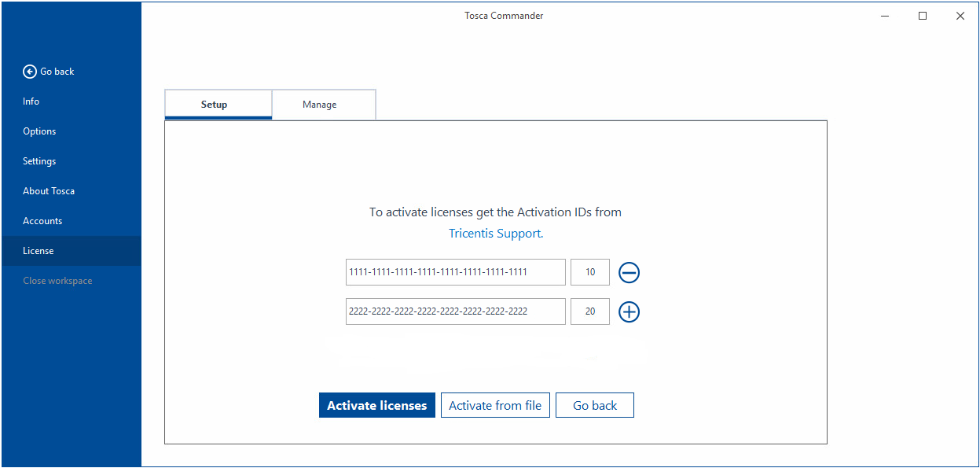This screenshot has height=468, width=980.
Task: Select About Tosca in the sidebar
Action: tap(49, 191)
